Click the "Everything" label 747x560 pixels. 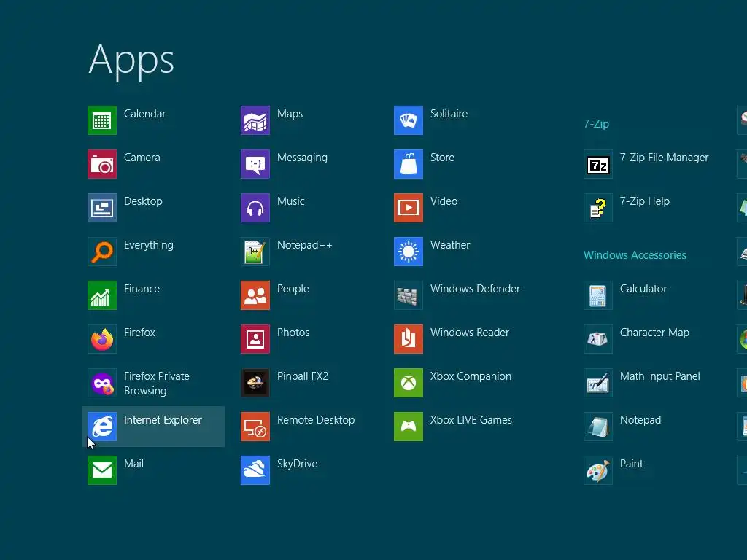[x=149, y=246]
